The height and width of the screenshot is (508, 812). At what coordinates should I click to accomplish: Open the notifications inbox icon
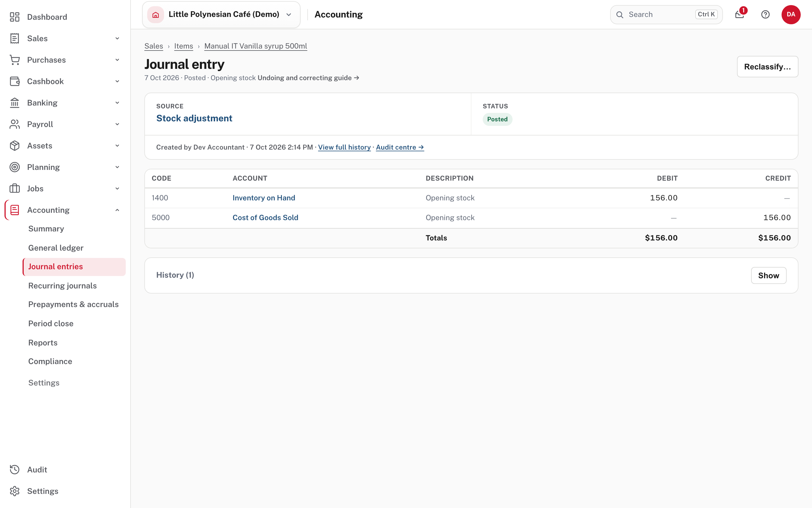click(x=740, y=14)
